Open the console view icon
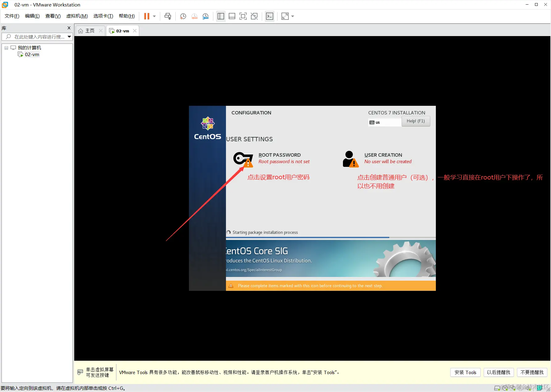The image size is (551, 392). tap(269, 16)
